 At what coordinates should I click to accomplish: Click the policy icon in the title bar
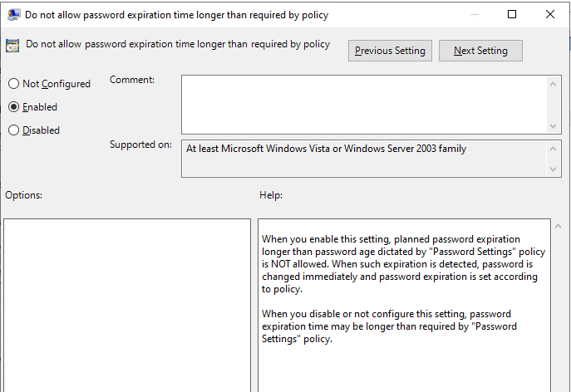[12, 15]
